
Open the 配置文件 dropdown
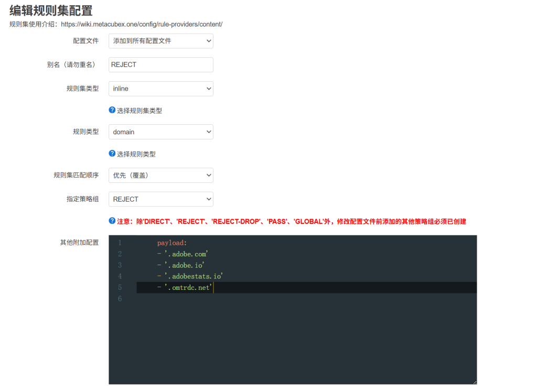(x=160, y=40)
